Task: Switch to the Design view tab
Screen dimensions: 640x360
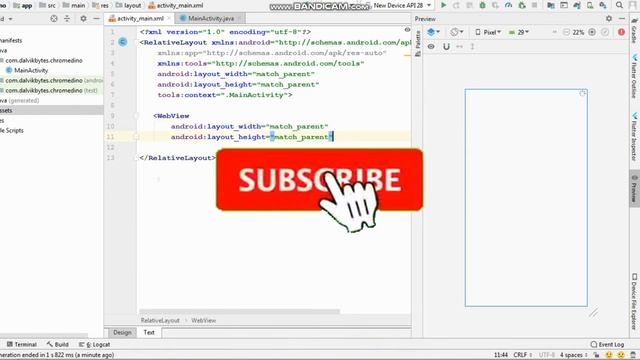Action: (122, 332)
